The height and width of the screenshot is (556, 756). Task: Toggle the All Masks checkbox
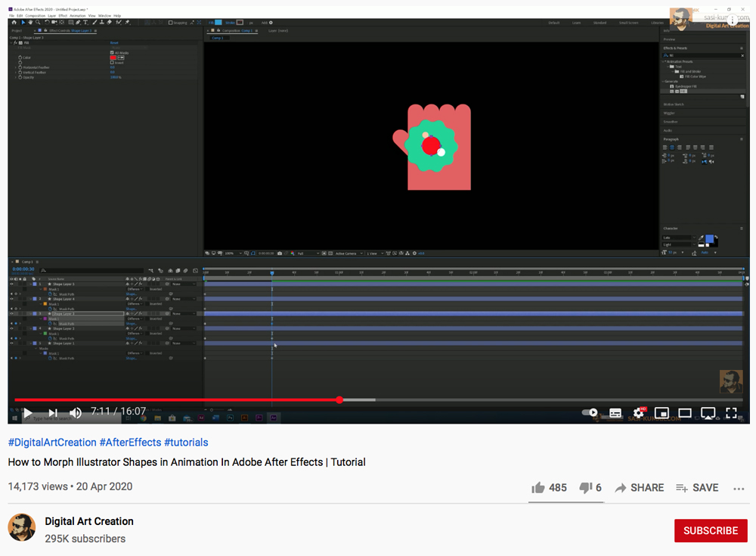coord(112,53)
